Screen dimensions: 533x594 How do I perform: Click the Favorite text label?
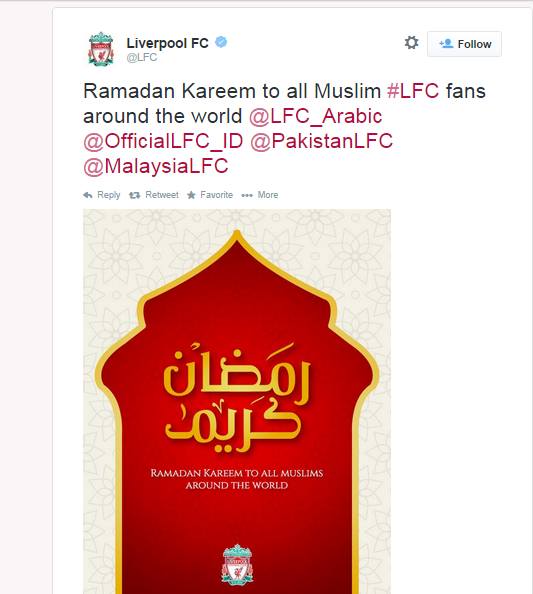tap(217, 195)
